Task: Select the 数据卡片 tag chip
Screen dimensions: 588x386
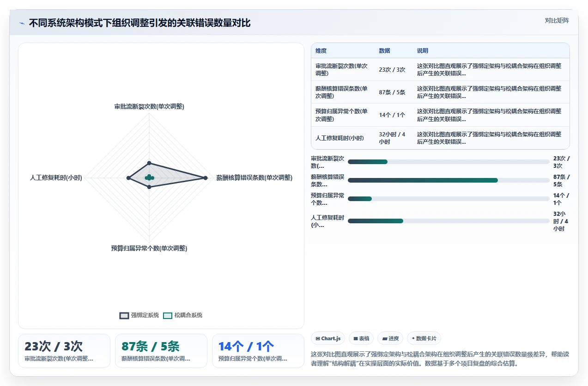Action: tap(424, 338)
